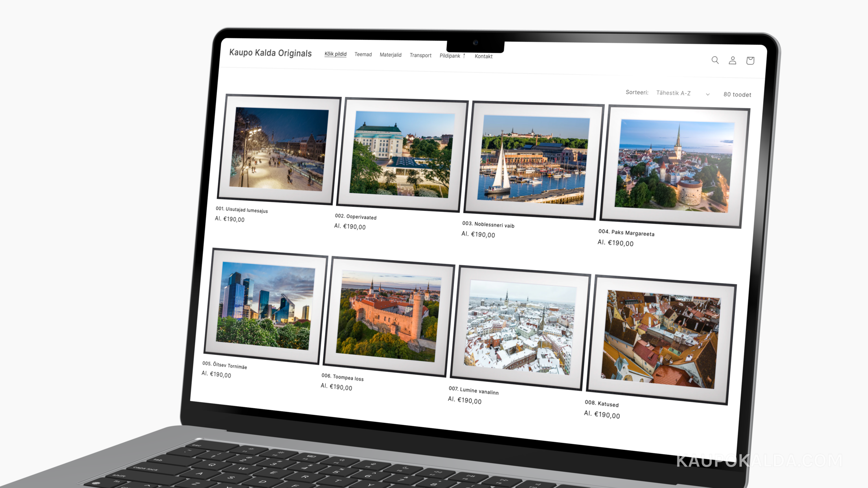
Task: Click the Kaupo Kalda Originals logo
Action: 270,53
